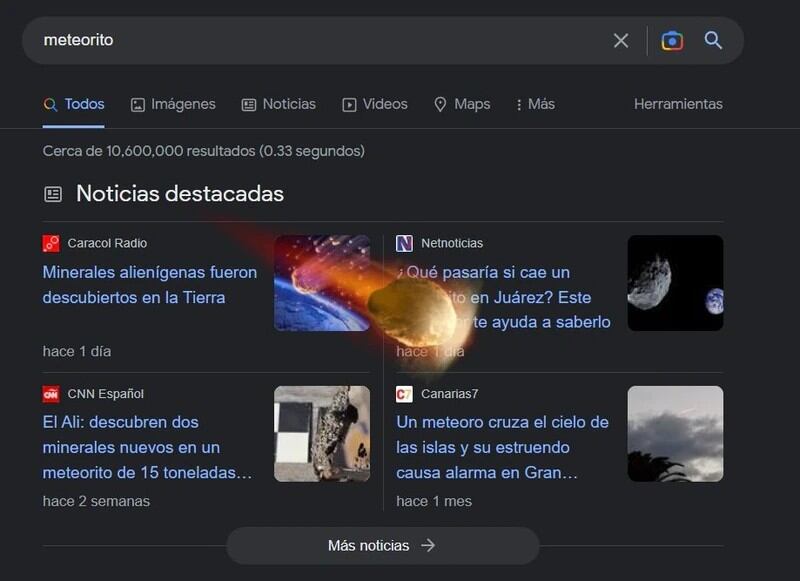The height and width of the screenshot is (581, 800).
Task: Click the asteroid and Earth thumbnail
Action: coord(675,283)
